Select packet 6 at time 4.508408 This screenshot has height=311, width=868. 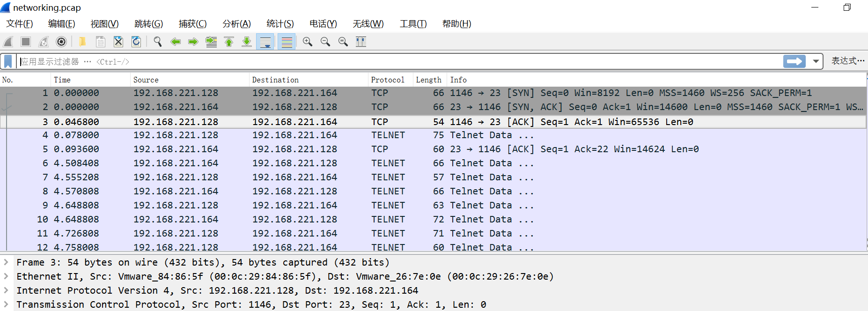click(x=433, y=163)
